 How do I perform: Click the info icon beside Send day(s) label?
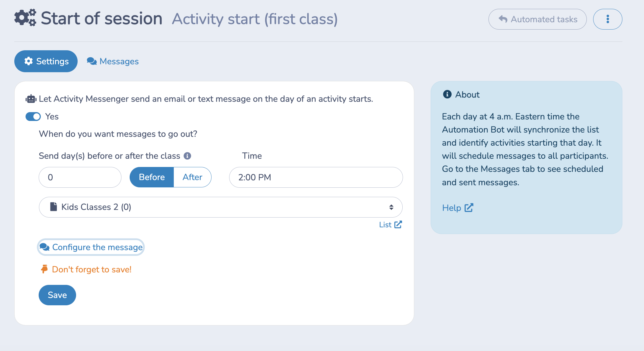tap(187, 156)
